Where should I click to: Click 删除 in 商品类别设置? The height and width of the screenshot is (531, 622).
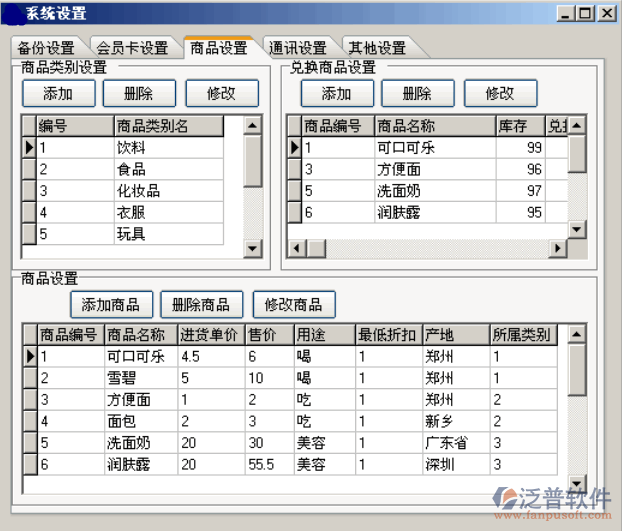pyautogui.click(x=139, y=94)
